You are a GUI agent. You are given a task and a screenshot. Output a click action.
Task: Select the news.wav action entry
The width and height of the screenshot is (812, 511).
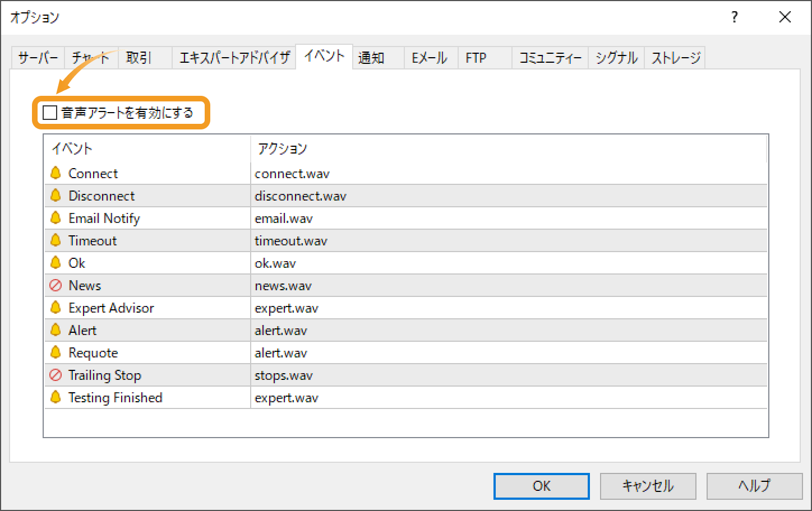(283, 285)
